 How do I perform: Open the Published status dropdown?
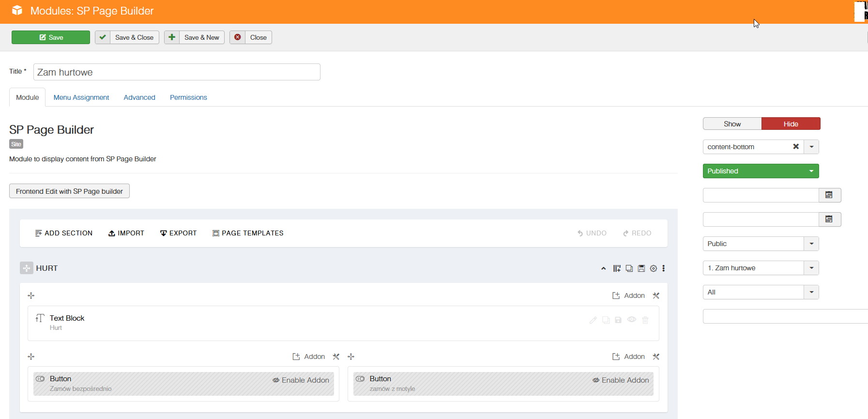tap(760, 171)
